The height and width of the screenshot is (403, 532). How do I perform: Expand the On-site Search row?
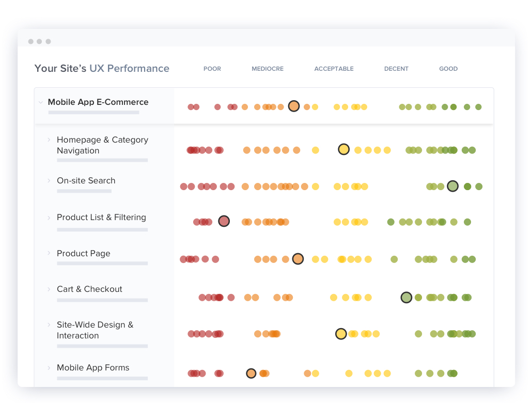pos(49,181)
